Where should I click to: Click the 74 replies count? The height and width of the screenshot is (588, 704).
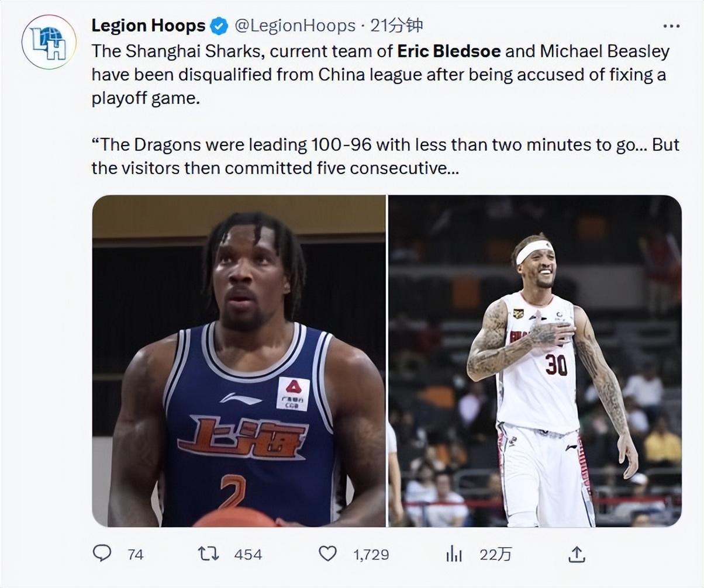coord(135,554)
